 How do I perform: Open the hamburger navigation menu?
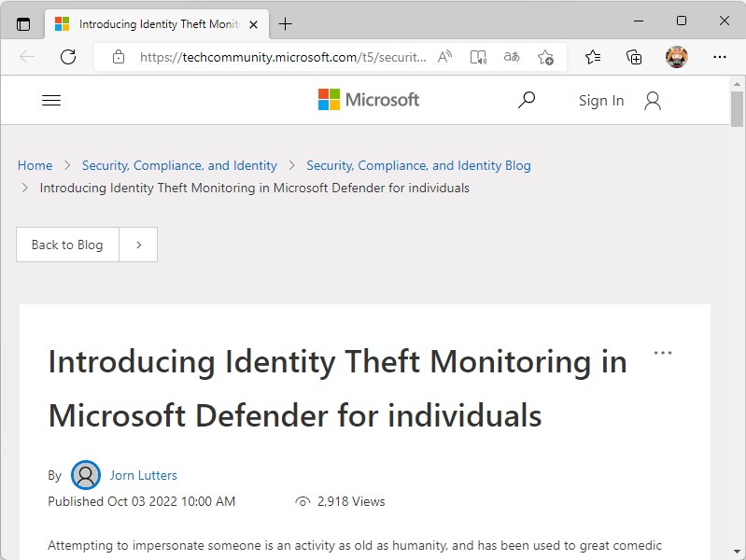tap(51, 101)
